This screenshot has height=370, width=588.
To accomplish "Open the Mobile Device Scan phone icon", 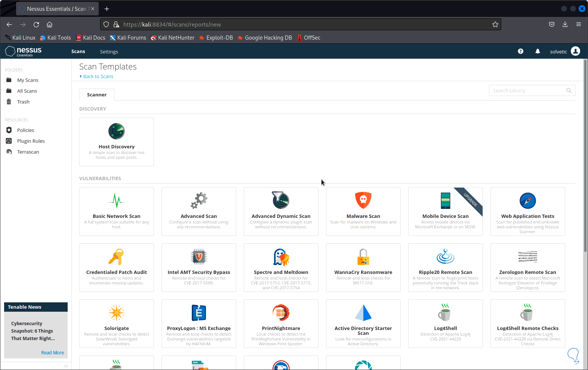I will [x=446, y=201].
